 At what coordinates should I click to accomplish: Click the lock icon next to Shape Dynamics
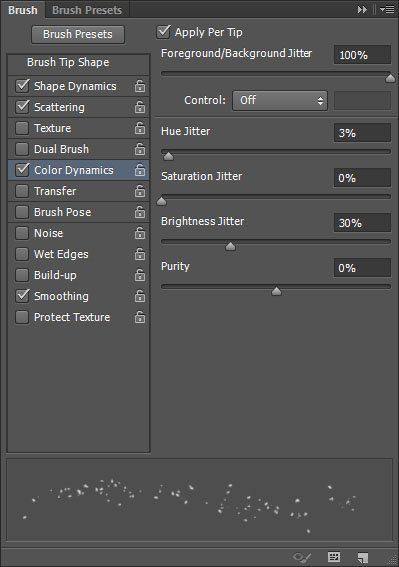tap(140, 86)
